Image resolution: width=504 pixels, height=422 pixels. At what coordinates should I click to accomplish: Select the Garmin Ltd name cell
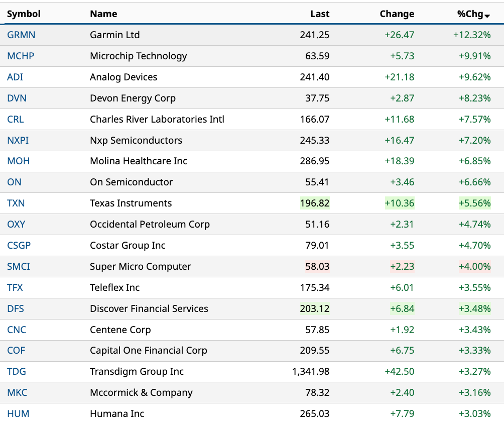115,35
